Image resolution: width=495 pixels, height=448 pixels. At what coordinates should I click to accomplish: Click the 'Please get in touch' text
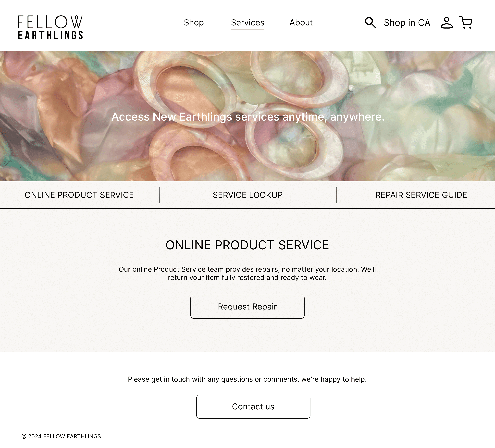pyautogui.click(x=247, y=379)
